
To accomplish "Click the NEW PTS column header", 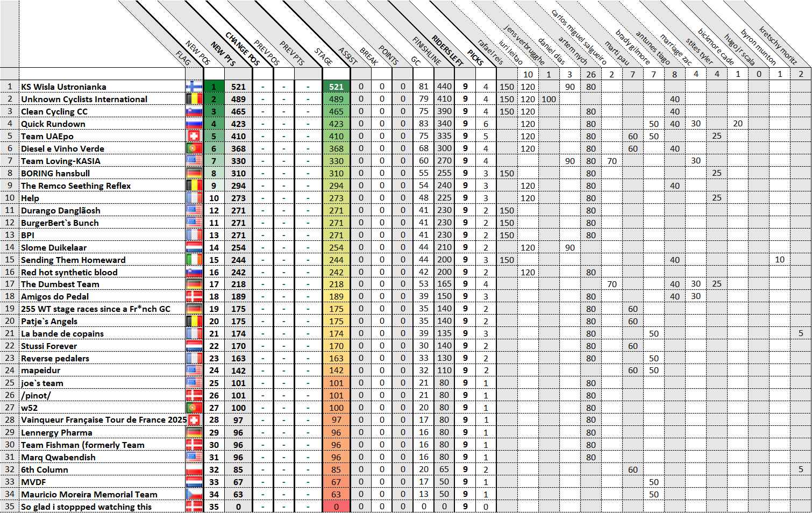I will pyautogui.click(x=223, y=54).
